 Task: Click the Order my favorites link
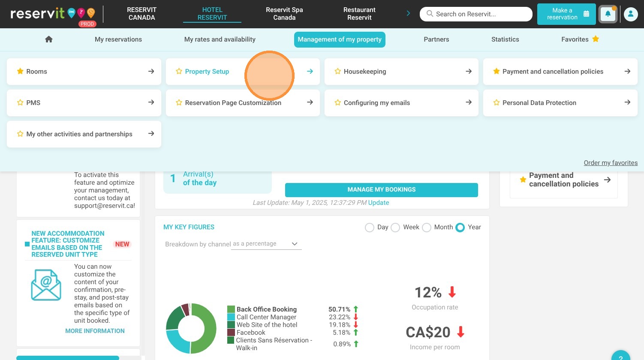click(x=611, y=163)
